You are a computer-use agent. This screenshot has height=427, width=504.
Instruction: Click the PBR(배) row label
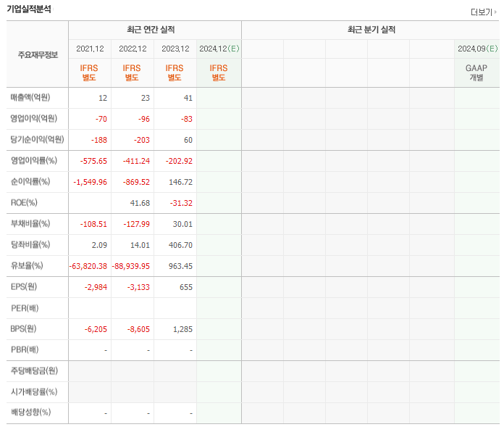25,349
